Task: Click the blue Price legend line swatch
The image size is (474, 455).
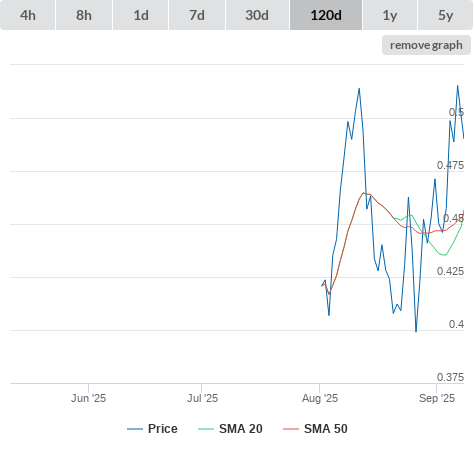Action: [135, 429]
